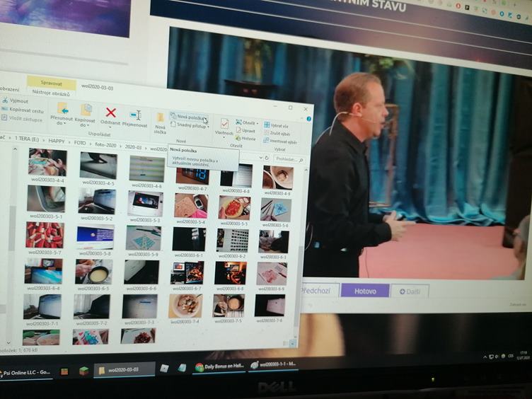Screen dimensions: 532x399
Task: Refresh the Explorer address bar folder
Action: (x=267, y=158)
